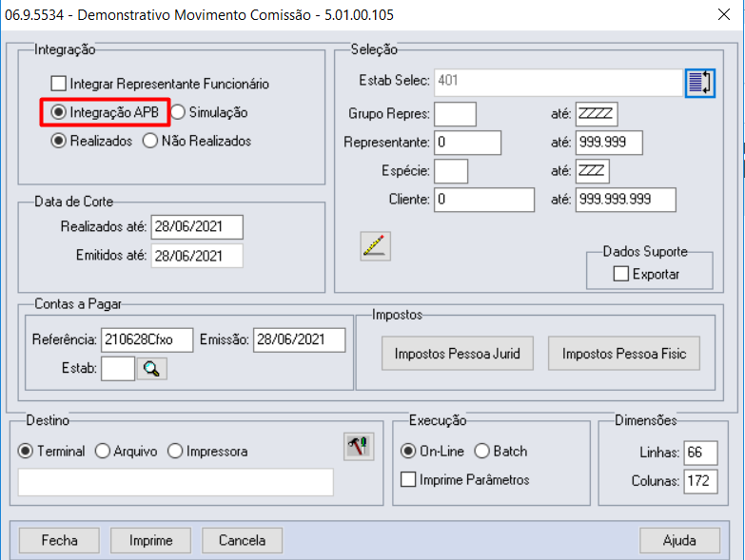Click the Impostos Pessoa Jurid button
The width and height of the screenshot is (745, 560).
click(458, 354)
